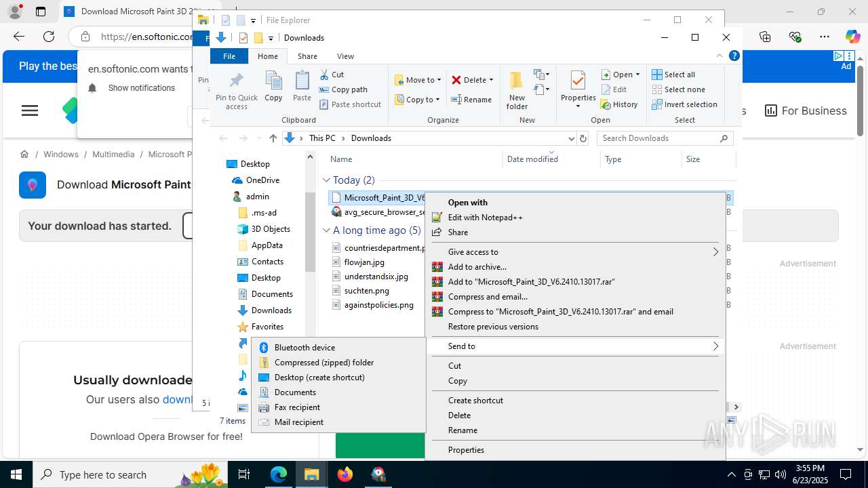Collapse A long time ago group
This screenshot has width=868, height=488.
326,230
